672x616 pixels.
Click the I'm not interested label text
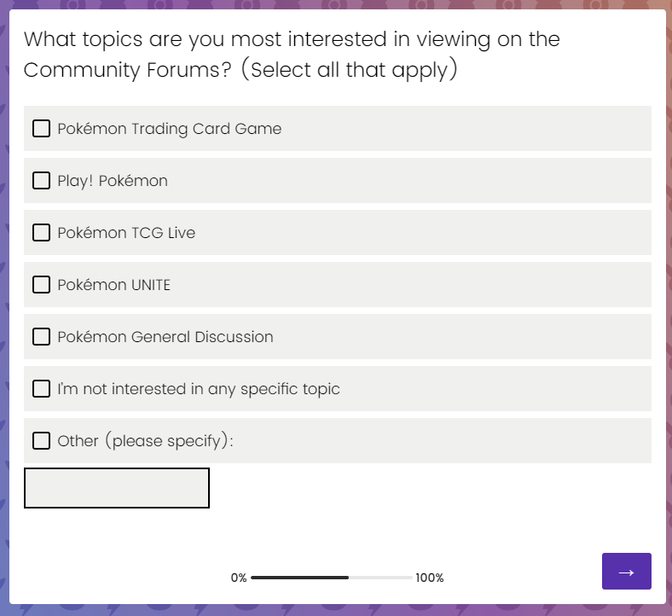pos(199,389)
